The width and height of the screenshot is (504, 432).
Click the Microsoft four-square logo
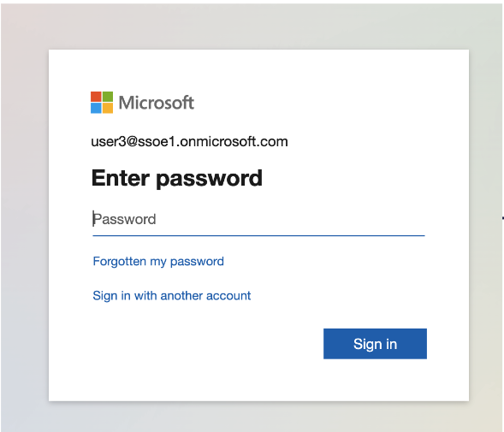tap(102, 103)
